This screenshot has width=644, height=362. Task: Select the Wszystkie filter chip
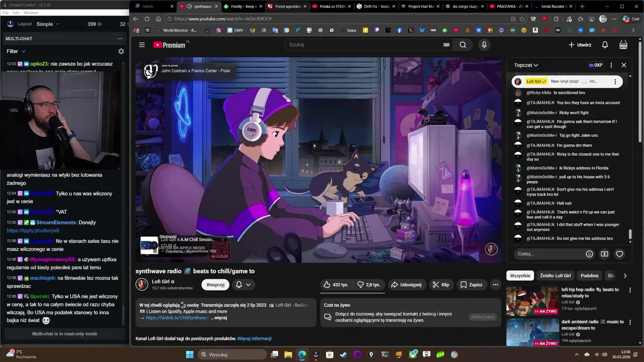click(520, 276)
